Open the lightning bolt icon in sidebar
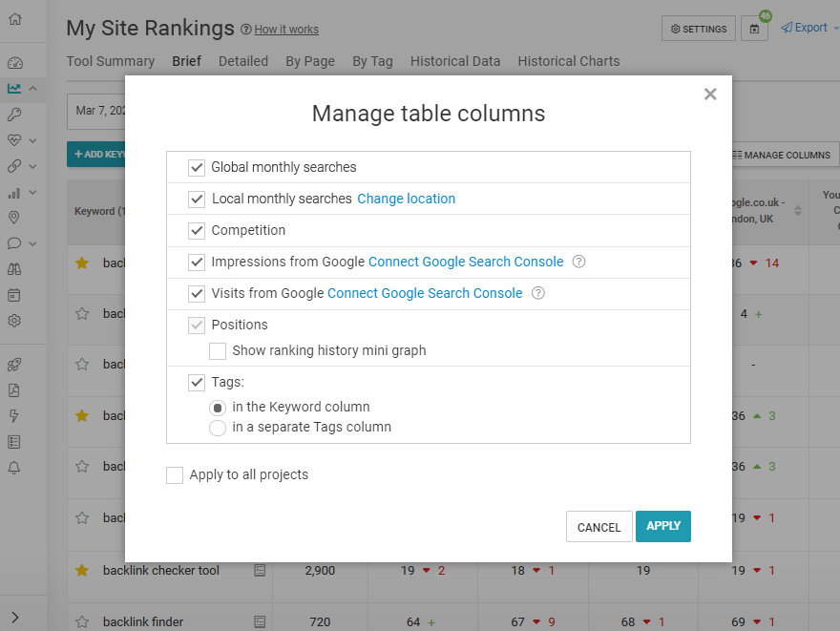 14,416
